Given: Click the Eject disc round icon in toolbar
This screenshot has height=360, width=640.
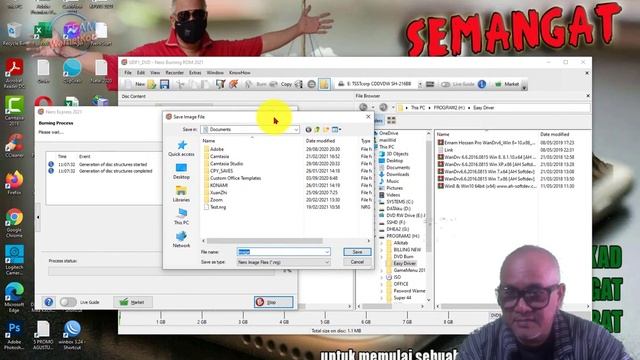Looking at the screenshot, I should pos(311,84).
